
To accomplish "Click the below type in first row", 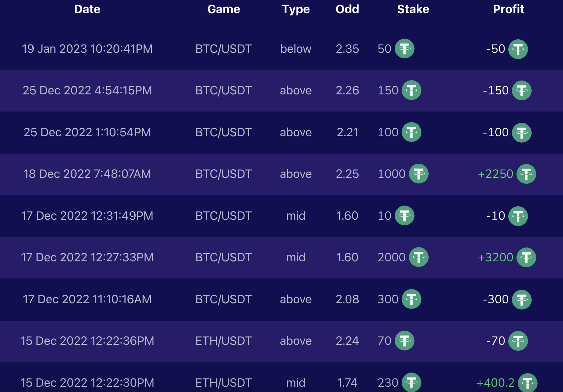I will point(296,49).
